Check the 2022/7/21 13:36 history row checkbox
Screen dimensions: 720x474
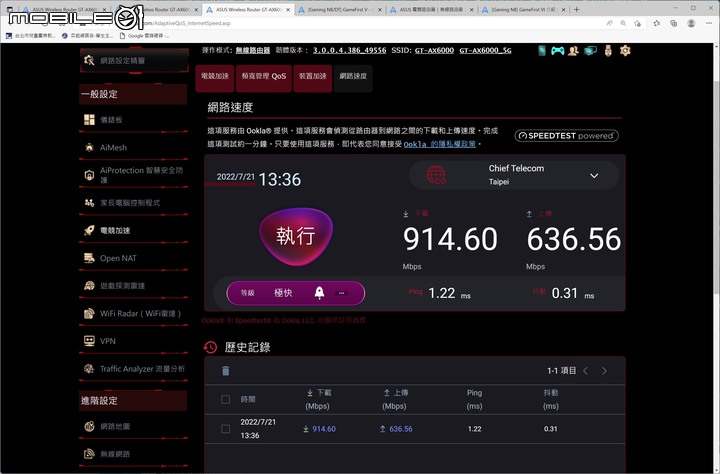pyautogui.click(x=225, y=429)
